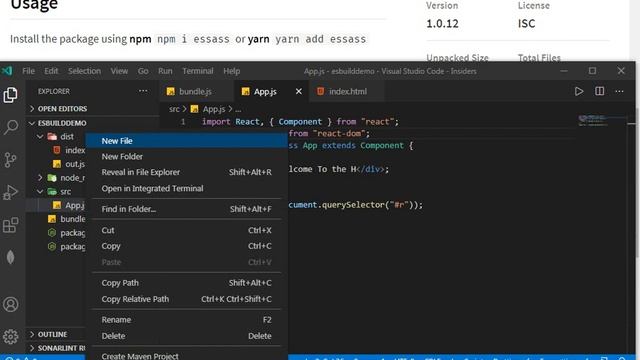
Task: Expand the SonarLint Rules section
Action: point(57,348)
